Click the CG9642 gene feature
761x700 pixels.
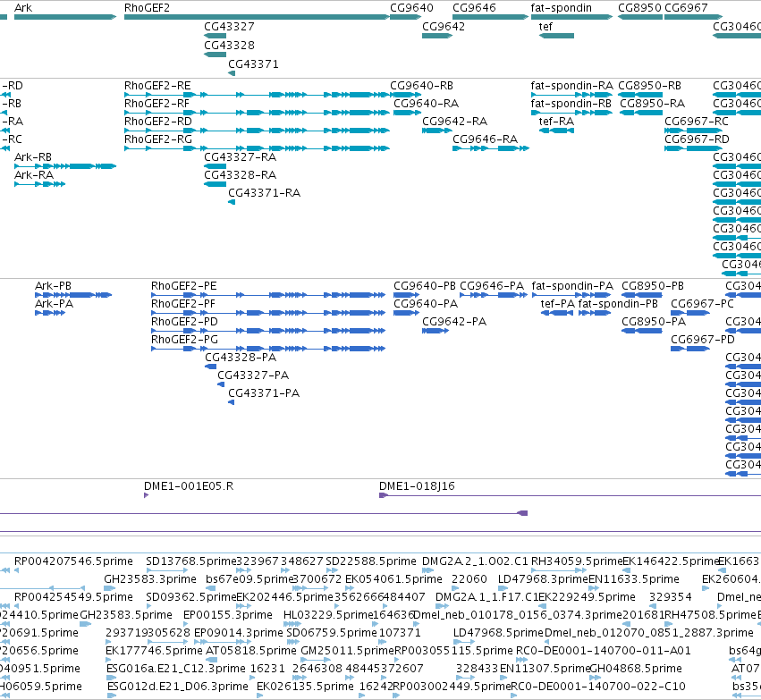pos(437,36)
